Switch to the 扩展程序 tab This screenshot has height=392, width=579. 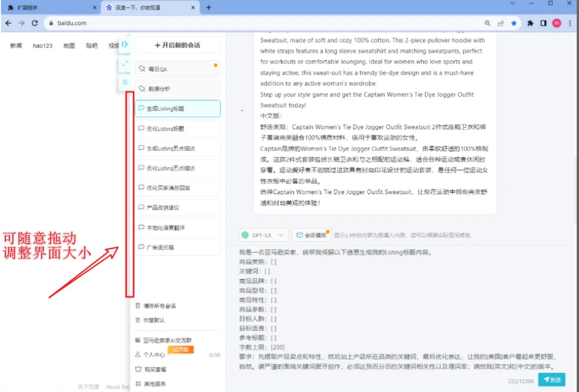click(51, 7)
